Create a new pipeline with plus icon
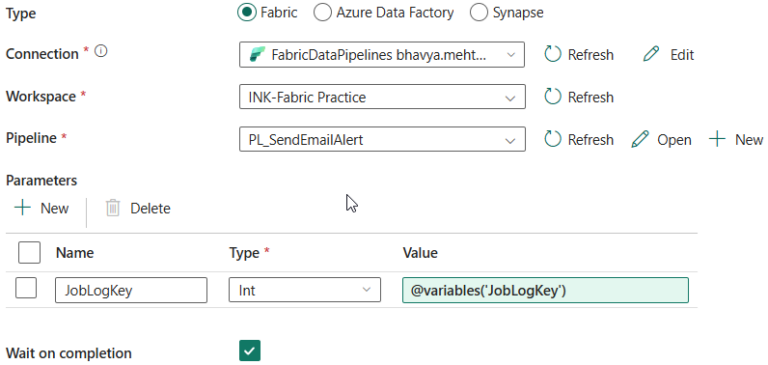The image size is (768, 365). (736, 140)
